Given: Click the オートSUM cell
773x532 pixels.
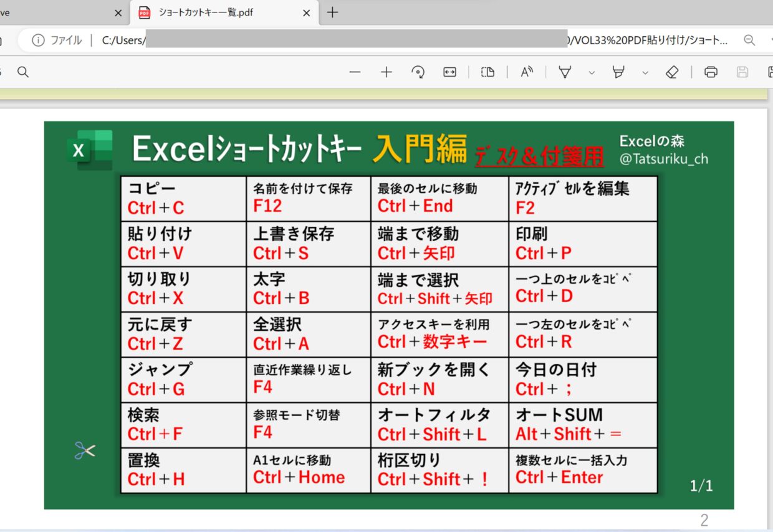Looking at the screenshot, I should (583, 425).
